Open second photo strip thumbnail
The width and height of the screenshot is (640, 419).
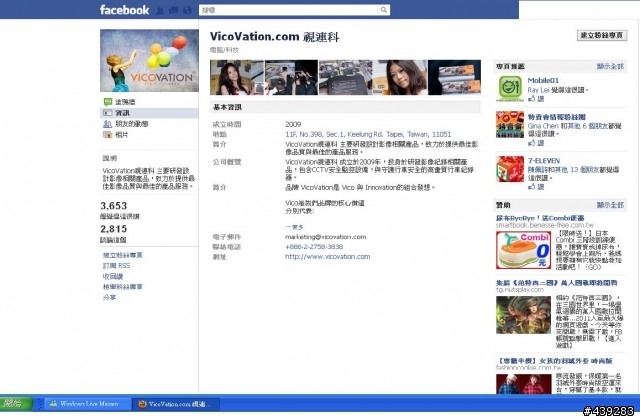pyautogui.click(x=291, y=78)
